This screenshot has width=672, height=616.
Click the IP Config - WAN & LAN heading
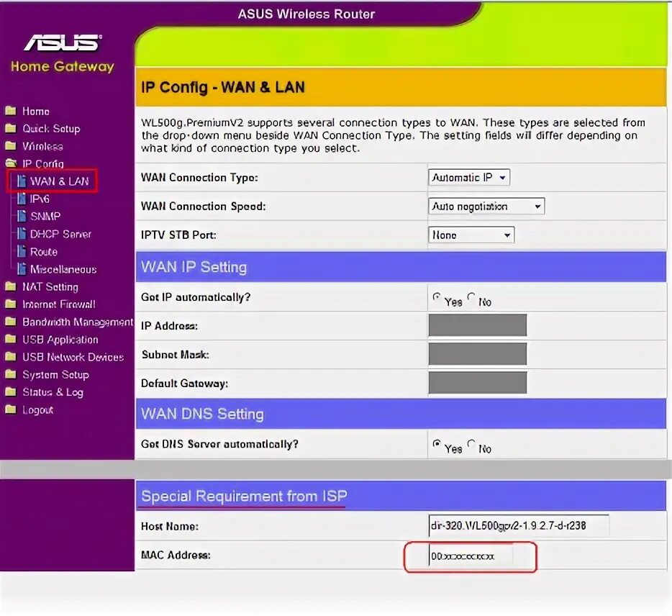click(223, 87)
